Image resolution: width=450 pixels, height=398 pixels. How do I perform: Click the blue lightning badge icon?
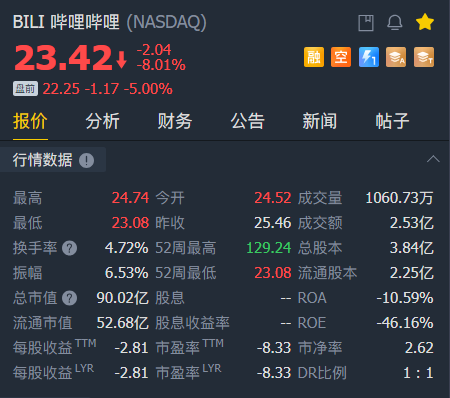[x=369, y=57]
